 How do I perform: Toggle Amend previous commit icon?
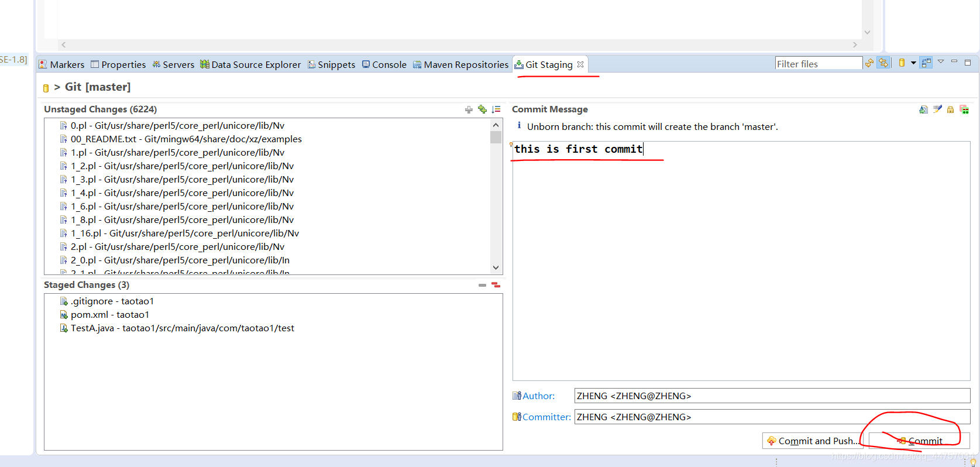pyautogui.click(x=923, y=109)
